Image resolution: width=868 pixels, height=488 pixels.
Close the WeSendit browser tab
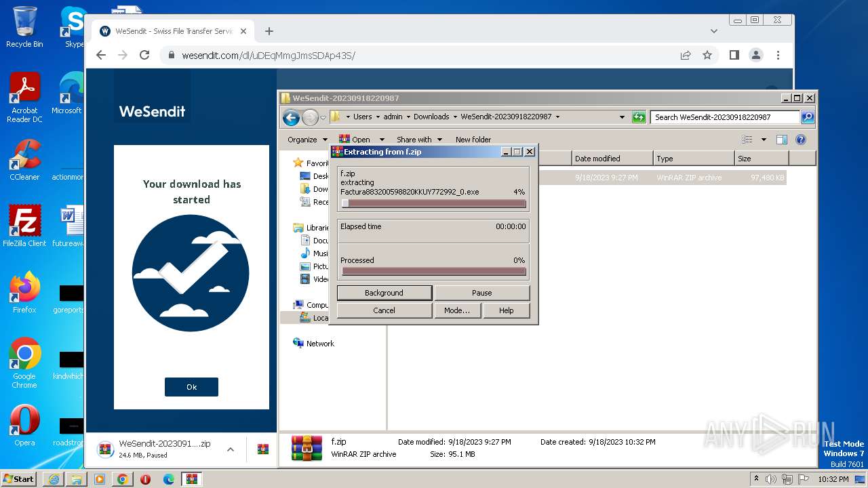(243, 31)
